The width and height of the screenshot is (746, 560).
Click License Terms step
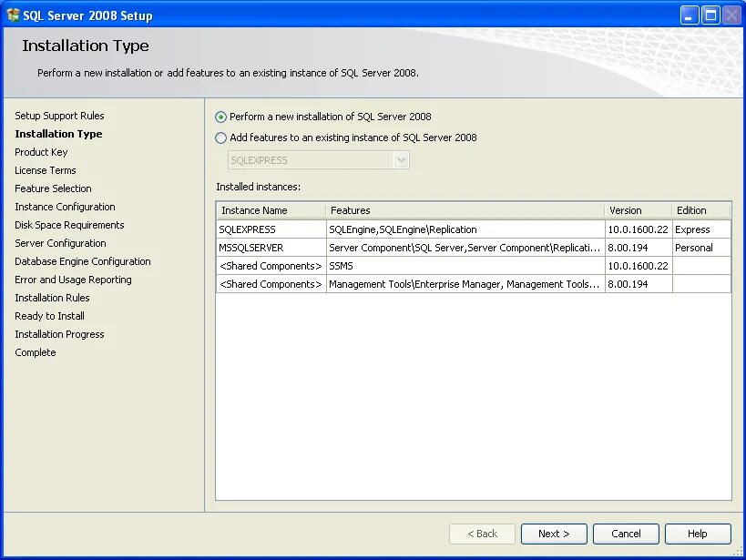point(46,170)
